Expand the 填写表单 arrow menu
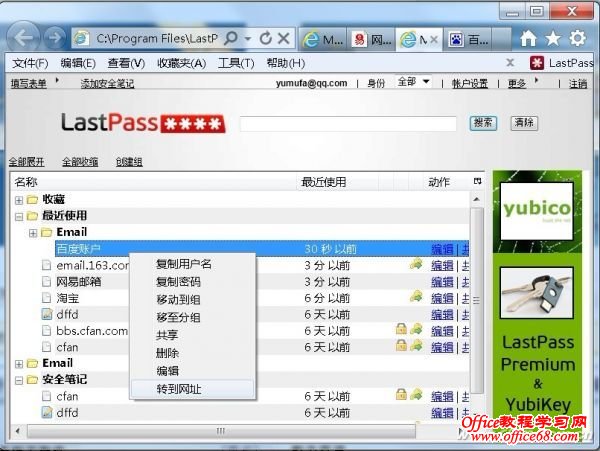 (x=57, y=80)
